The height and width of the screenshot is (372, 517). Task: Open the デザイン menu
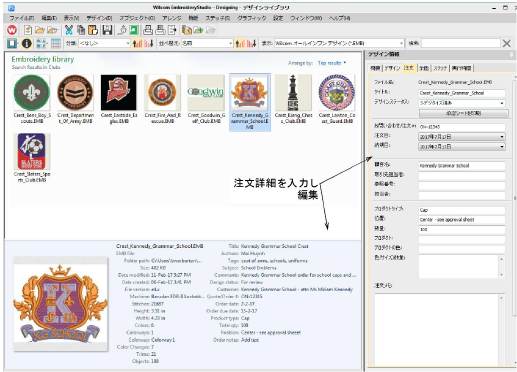(99, 18)
